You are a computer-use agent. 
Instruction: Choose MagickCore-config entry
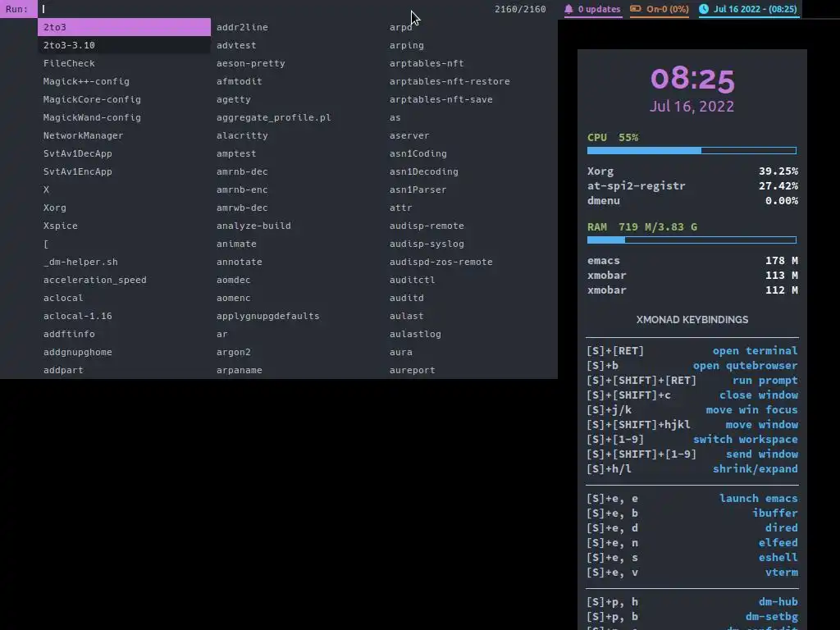pos(92,99)
